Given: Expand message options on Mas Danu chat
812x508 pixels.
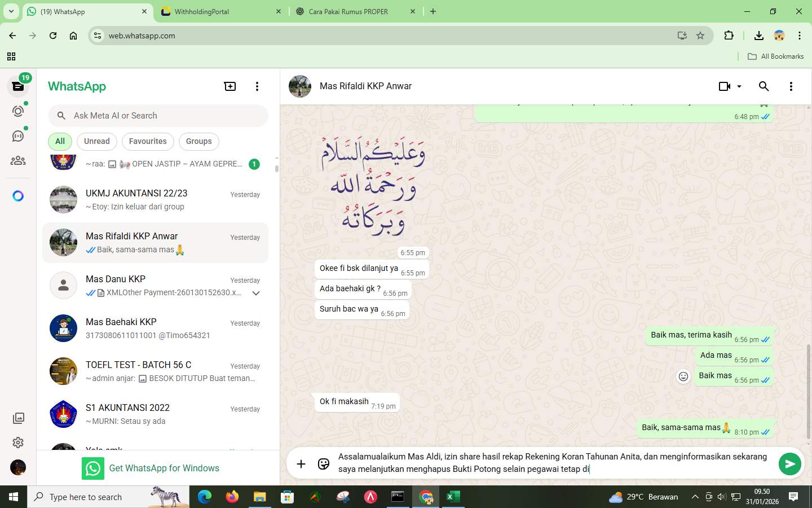Looking at the screenshot, I should click(256, 293).
